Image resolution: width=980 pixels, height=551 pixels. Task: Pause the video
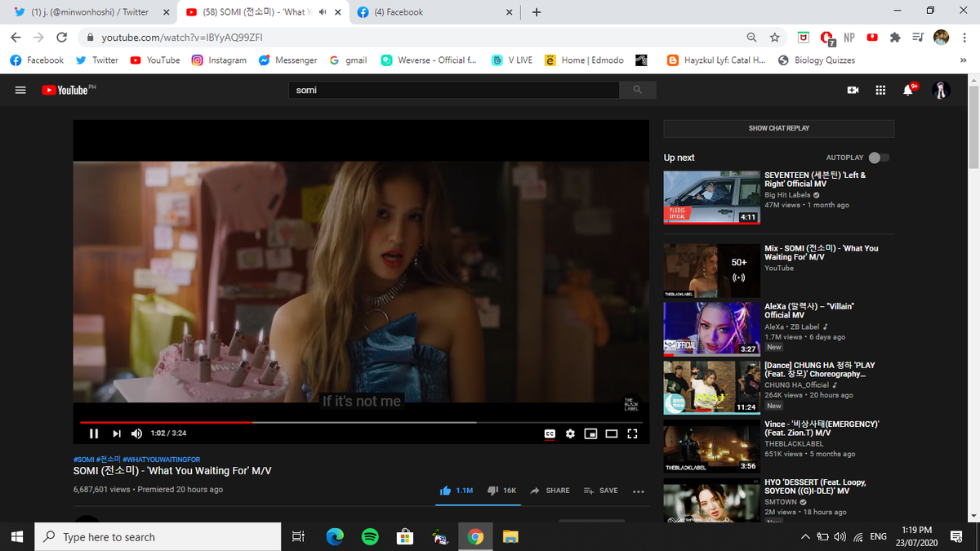pyautogui.click(x=94, y=433)
